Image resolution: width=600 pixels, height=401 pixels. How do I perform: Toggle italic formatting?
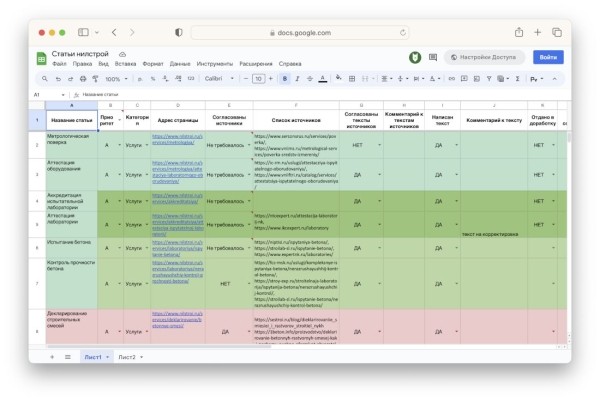coord(295,78)
